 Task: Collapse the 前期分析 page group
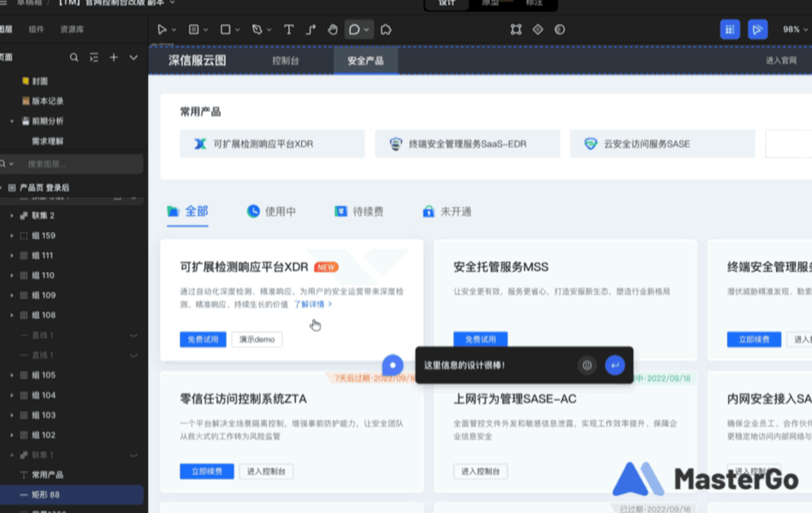[x=12, y=121]
